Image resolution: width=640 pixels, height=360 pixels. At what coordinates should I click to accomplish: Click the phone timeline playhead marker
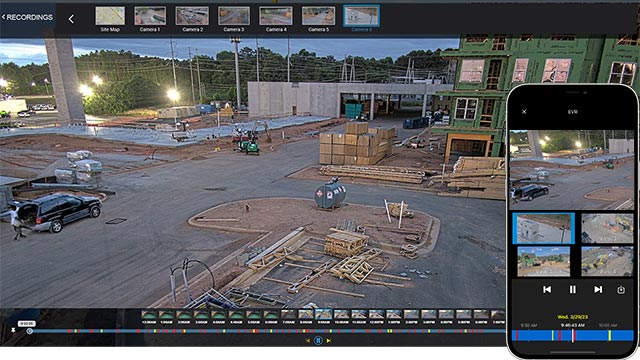click(x=573, y=336)
